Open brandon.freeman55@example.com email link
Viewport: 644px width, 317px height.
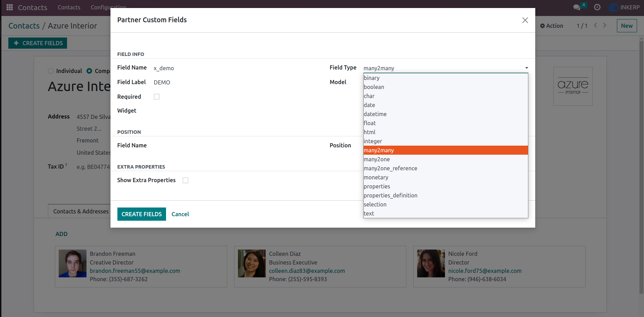[x=135, y=271]
